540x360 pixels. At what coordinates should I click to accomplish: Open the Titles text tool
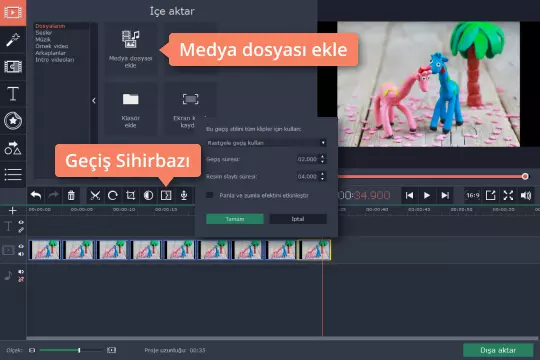[13, 94]
